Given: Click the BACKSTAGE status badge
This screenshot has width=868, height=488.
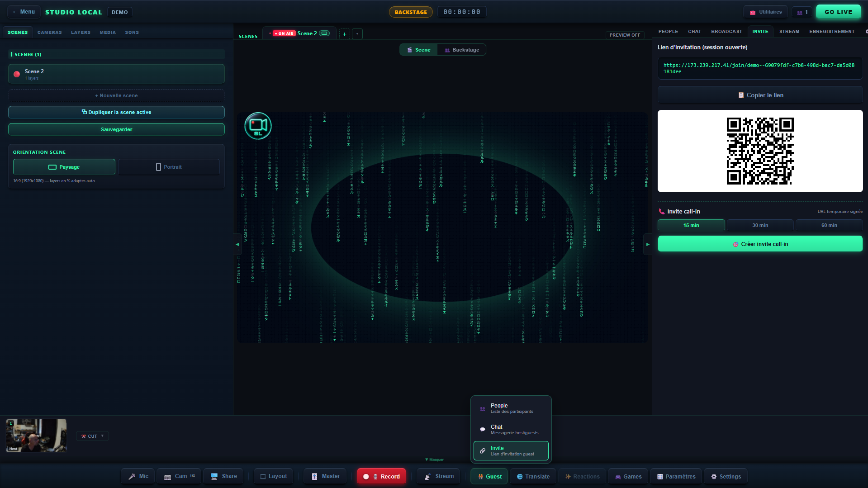Looking at the screenshot, I should pos(411,12).
